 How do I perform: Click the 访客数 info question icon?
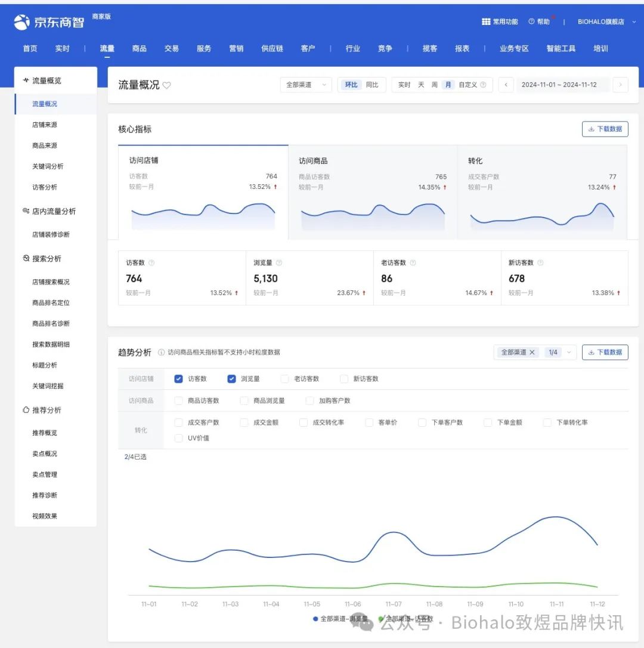151,263
